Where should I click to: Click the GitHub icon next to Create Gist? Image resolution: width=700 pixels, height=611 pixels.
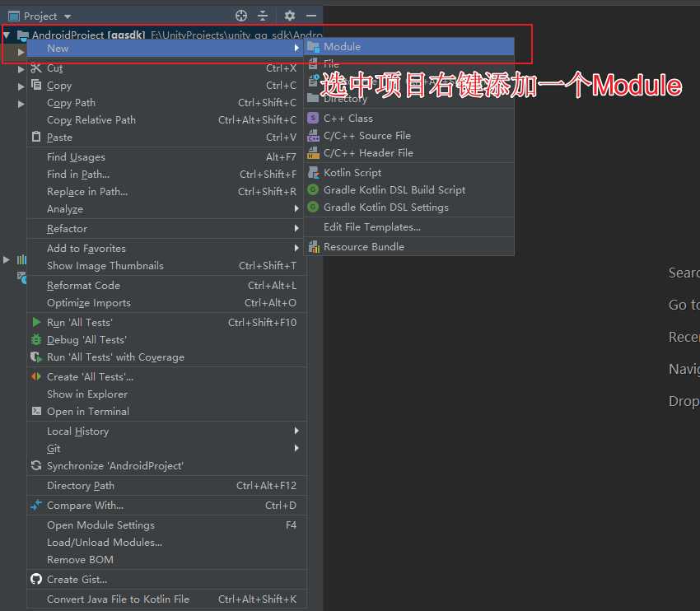35,579
